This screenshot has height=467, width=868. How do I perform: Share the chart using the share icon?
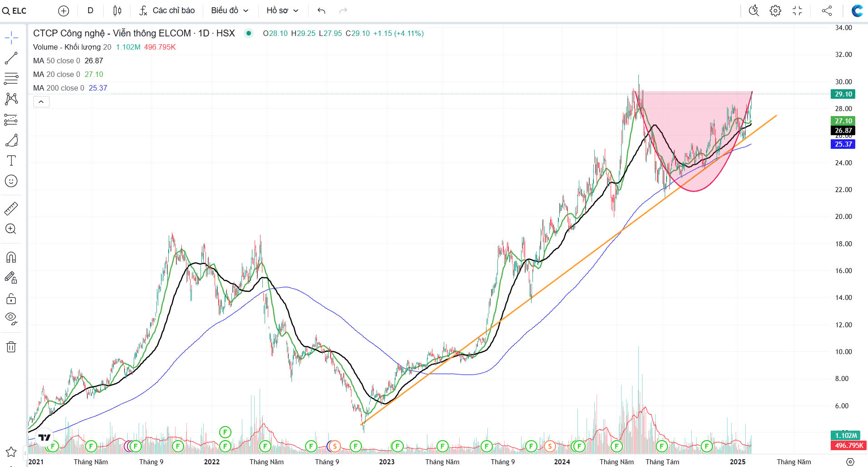coord(827,10)
